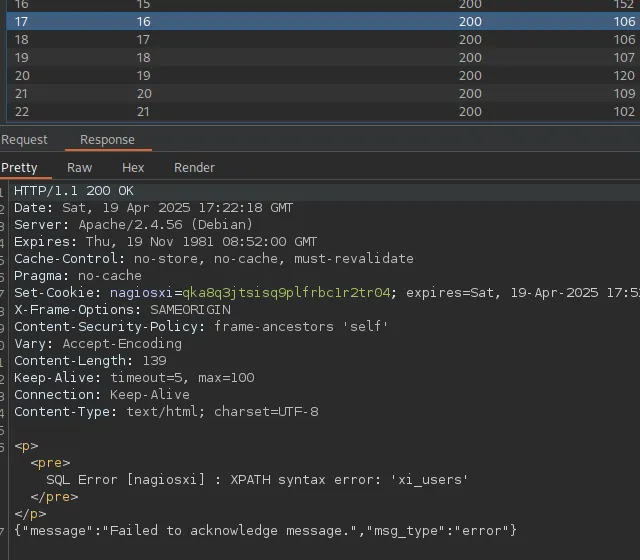The width and height of the screenshot is (640, 560).
Task: Switch to the Request tab
Action: (24, 140)
